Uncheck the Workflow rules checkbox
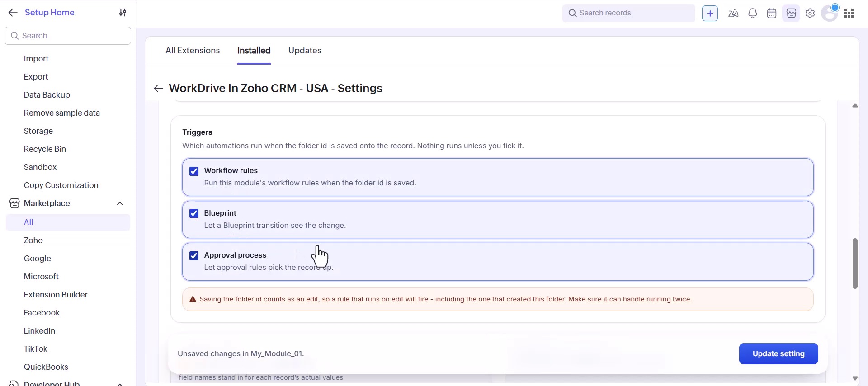The image size is (868, 386). tap(194, 171)
